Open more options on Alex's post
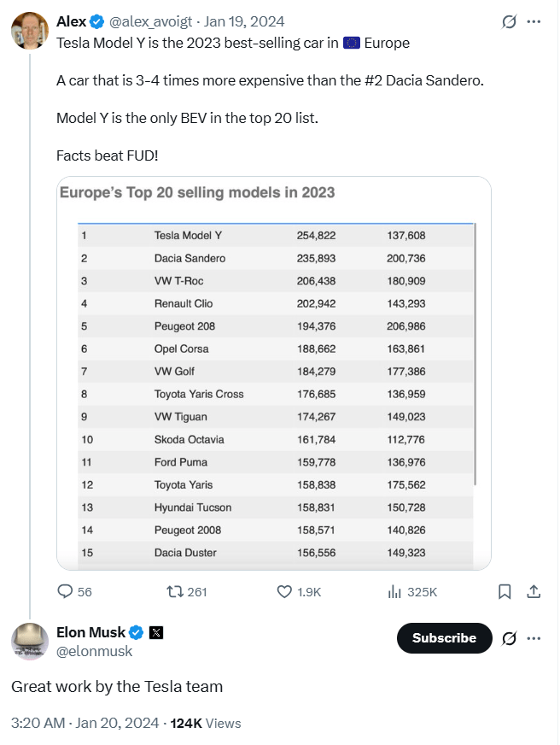This screenshot has height=745, width=560. 534,21
